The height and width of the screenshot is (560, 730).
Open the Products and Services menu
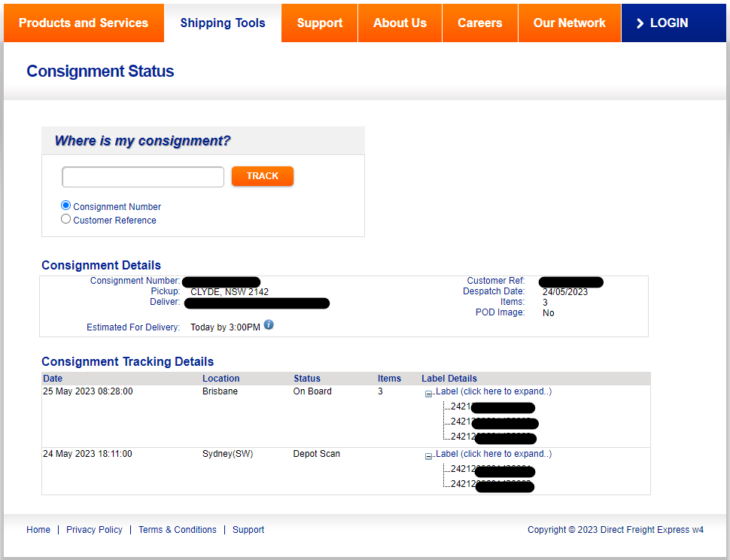point(84,23)
